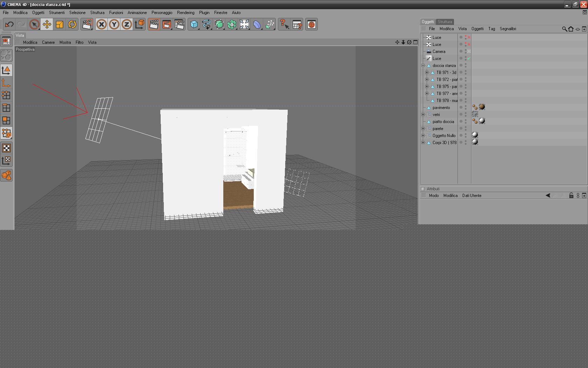Expand the parete object group
Viewport: 588px width, 368px height.
423,129
